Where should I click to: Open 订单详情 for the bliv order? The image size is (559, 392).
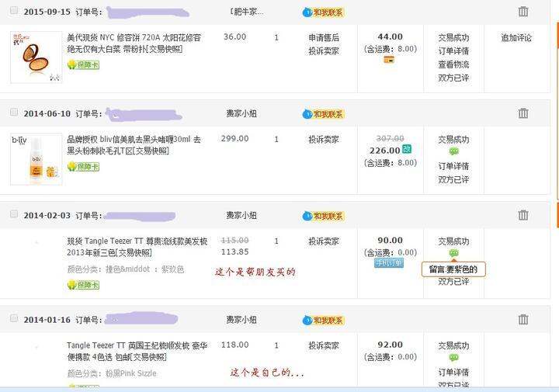[453, 166]
